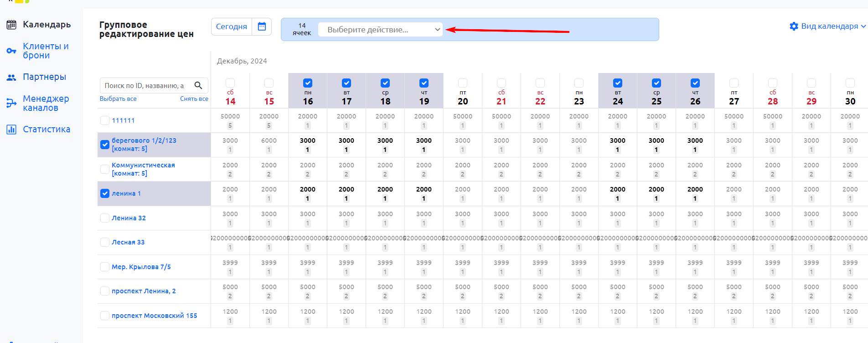This screenshot has height=343, width=868.
Task: Click the calendar date picker icon
Action: point(262,26)
